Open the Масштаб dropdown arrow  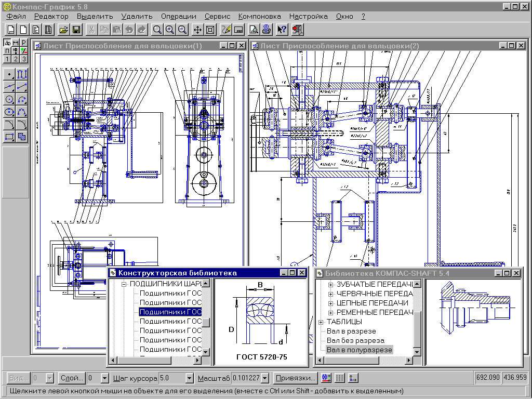265,378
